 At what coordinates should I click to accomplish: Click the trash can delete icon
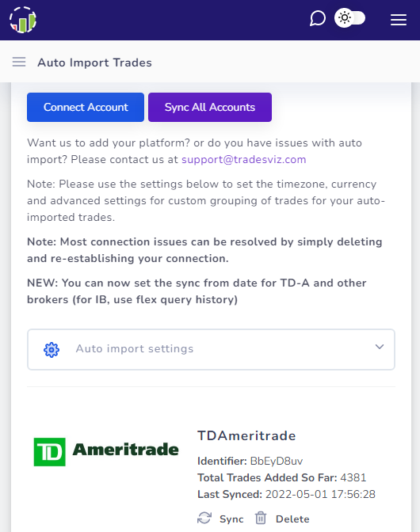tap(261, 518)
